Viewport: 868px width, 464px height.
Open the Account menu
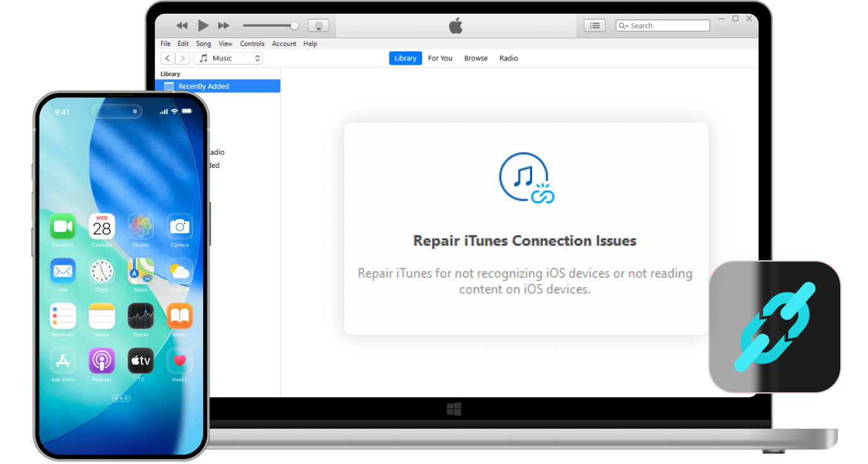pyautogui.click(x=284, y=43)
